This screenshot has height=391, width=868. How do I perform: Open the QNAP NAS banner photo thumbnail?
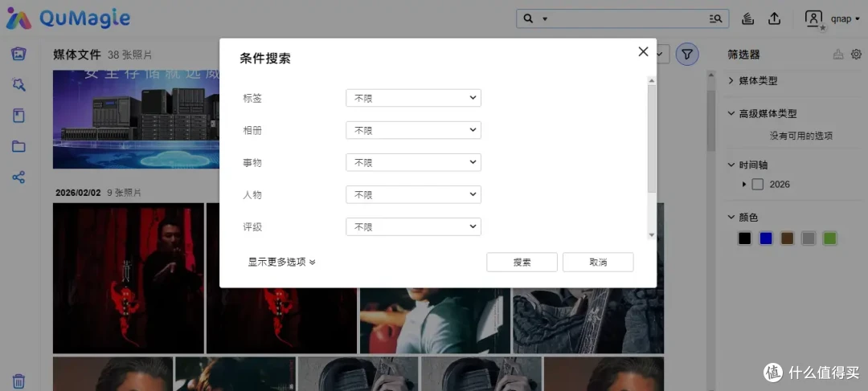tap(136, 119)
